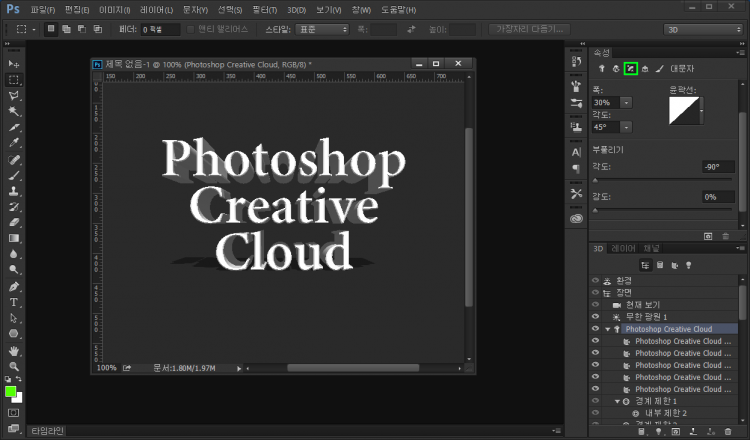The height and width of the screenshot is (440, 750).
Task: Click the Cap icon in Properties panel
Action: pos(630,69)
